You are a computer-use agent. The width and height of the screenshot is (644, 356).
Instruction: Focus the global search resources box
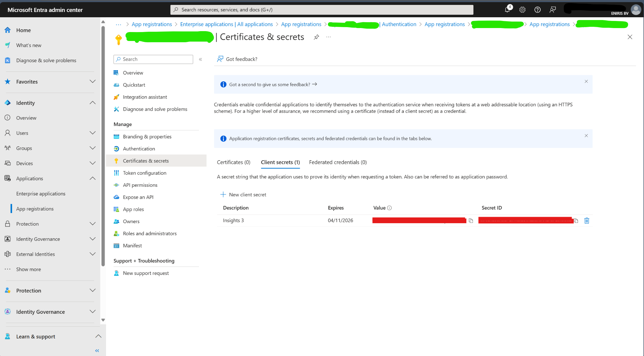pos(322,10)
